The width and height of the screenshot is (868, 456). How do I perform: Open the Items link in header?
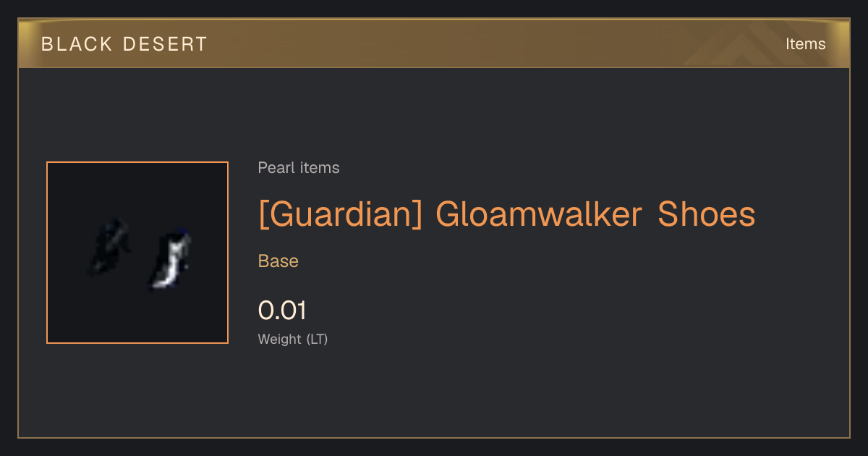(x=805, y=44)
